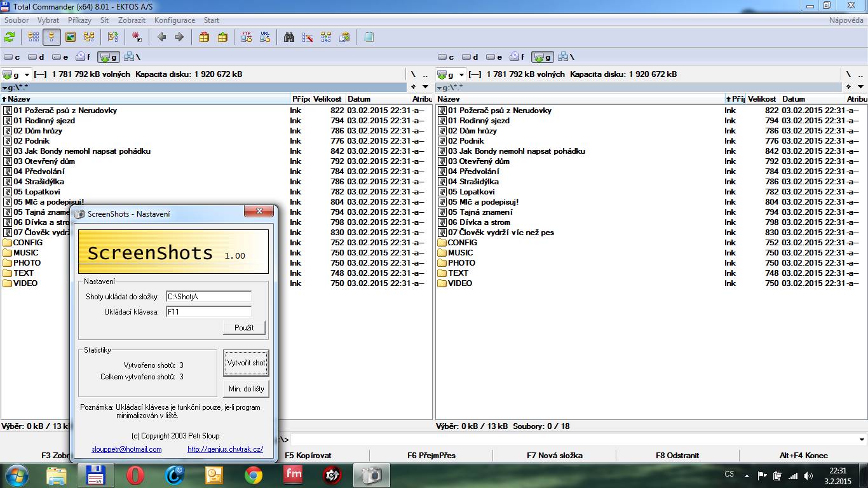
Task: Select active drive g button in left panel
Action: [x=107, y=57]
